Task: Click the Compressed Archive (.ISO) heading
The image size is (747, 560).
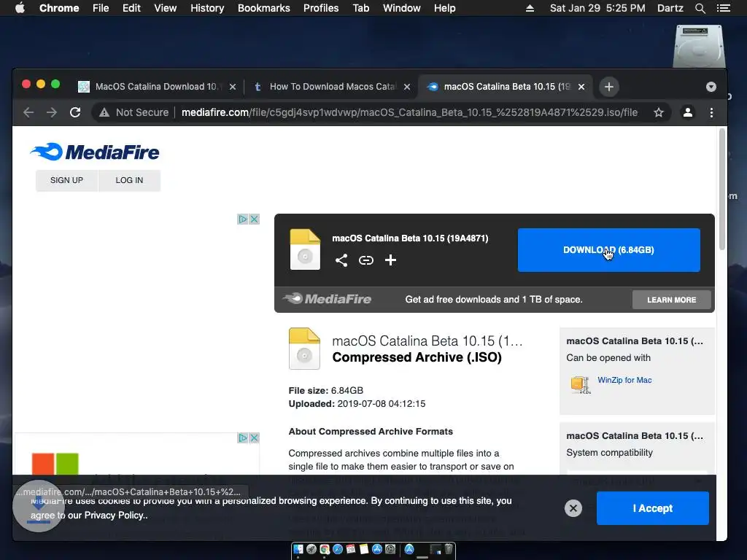Action: pos(417,357)
